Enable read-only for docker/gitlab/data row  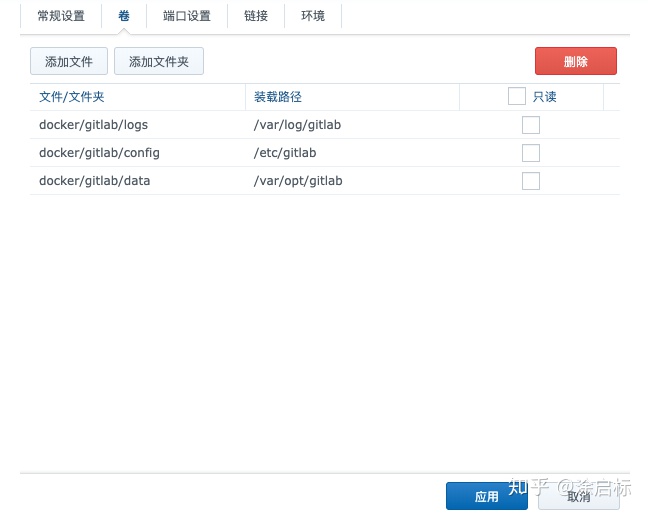pyautogui.click(x=531, y=181)
